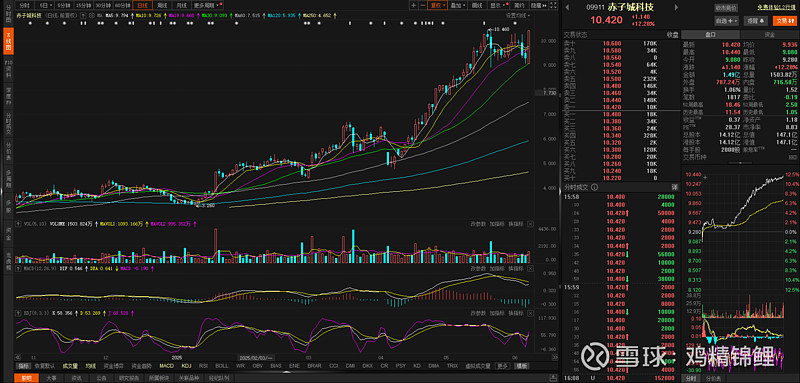The height and width of the screenshot is (383, 800).
Task: Click the 简约 simple mode button
Action: click(519, 5)
